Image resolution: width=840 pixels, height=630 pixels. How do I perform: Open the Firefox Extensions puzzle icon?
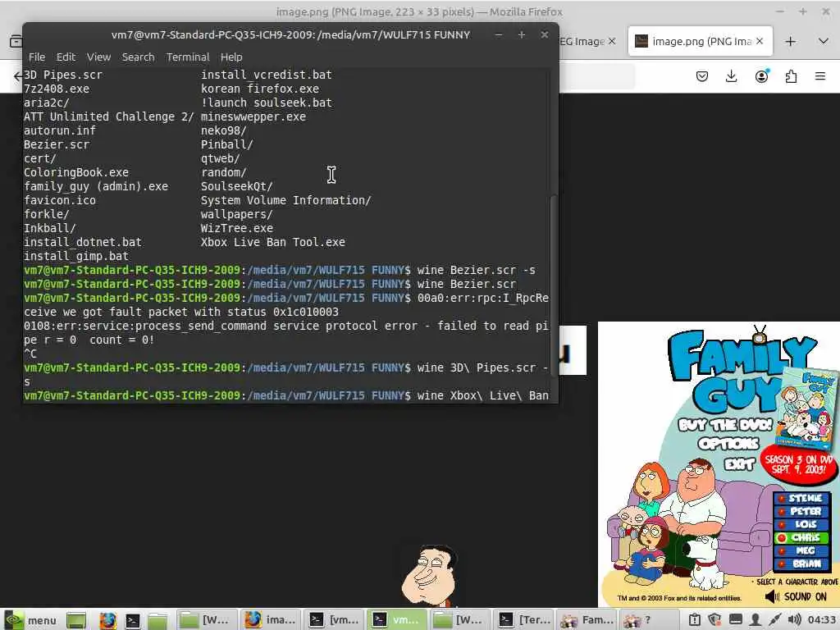pyautogui.click(x=792, y=76)
